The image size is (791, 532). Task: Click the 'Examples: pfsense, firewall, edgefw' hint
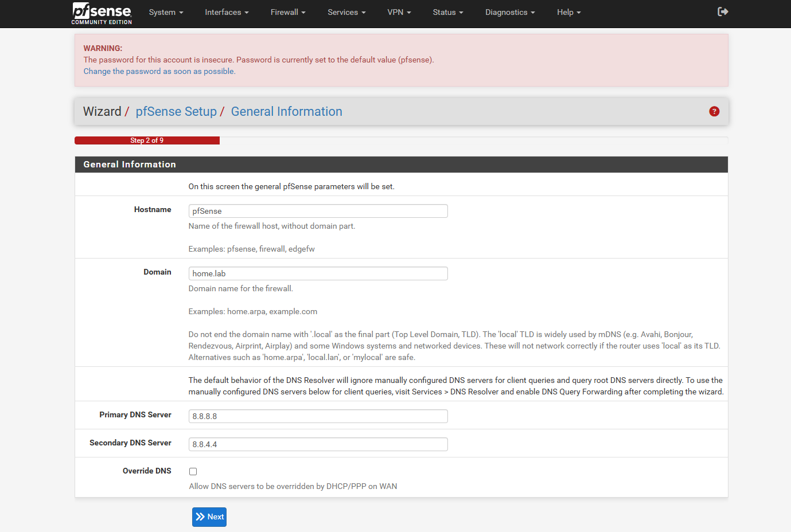click(252, 249)
